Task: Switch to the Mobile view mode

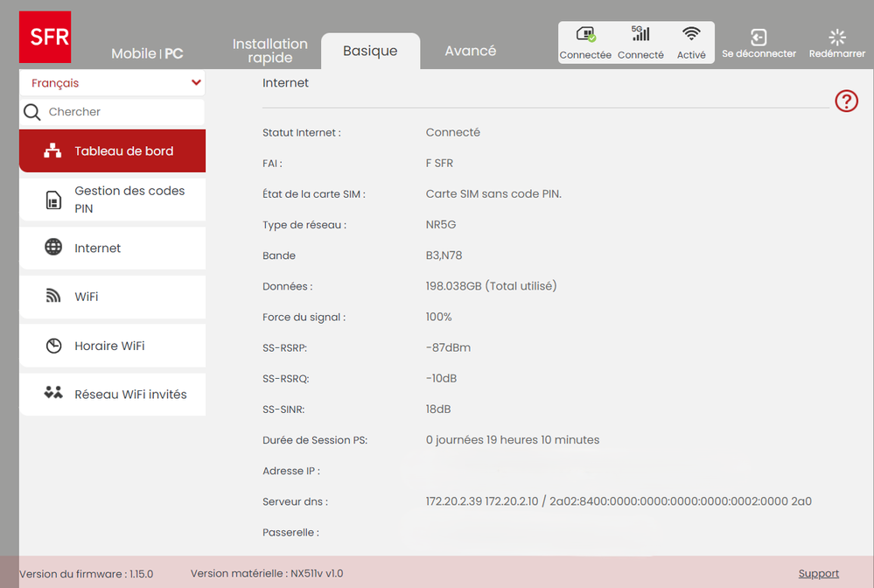Action: coord(133,53)
